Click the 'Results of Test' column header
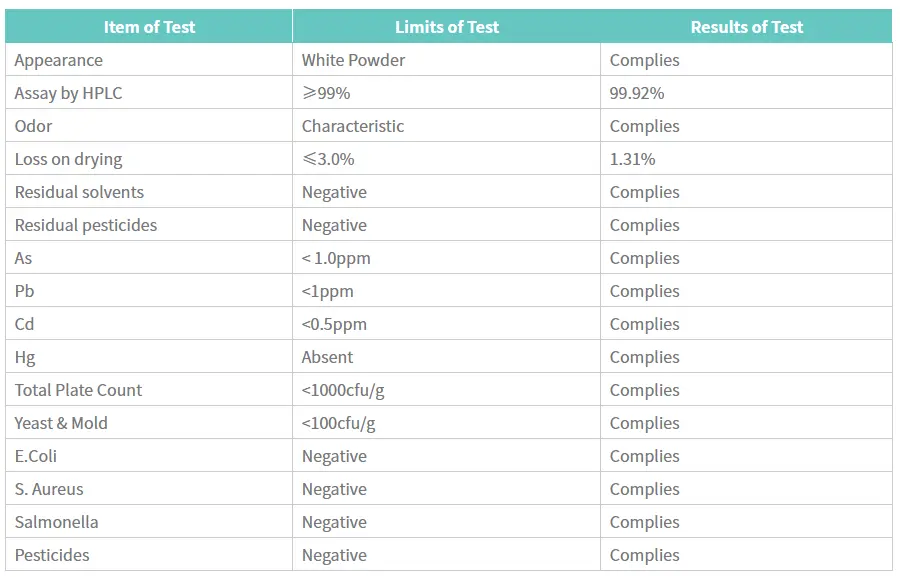900x577 pixels. click(x=746, y=27)
